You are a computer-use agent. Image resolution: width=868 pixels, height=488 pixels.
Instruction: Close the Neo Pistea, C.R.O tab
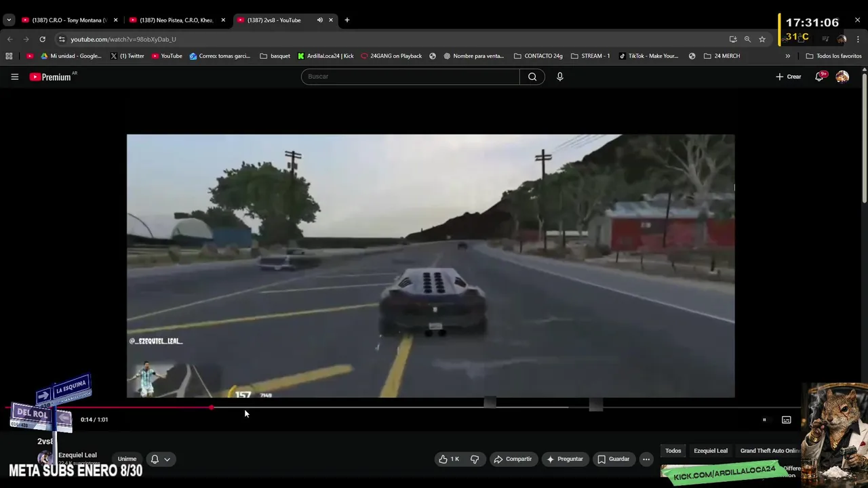coord(223,20)
